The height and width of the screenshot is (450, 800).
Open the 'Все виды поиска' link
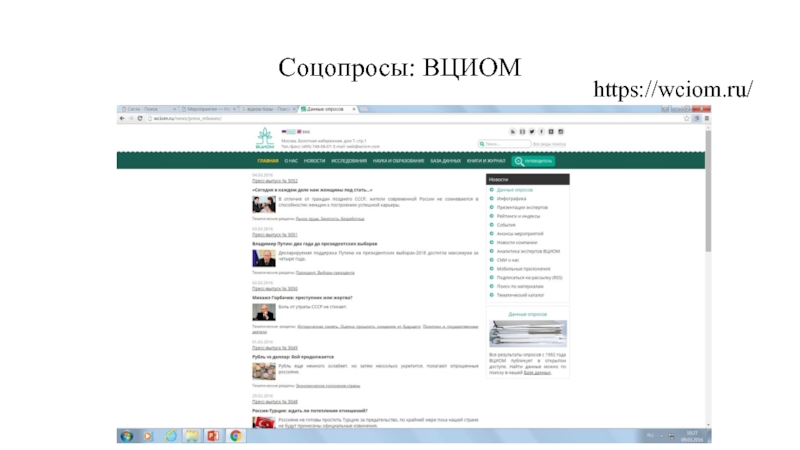pos(549,144)
